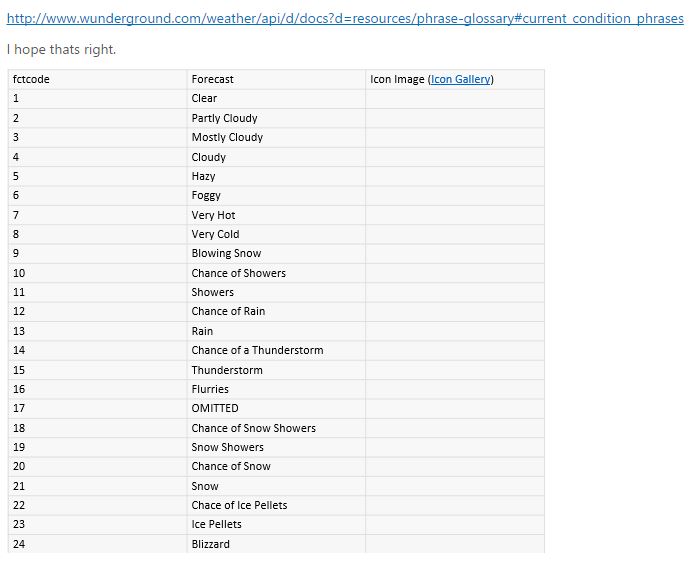The height and width of the screenshot is (562, 699).
Task: Click the 'Chace of Ice Pellets' cell
Action: [239, 505]
